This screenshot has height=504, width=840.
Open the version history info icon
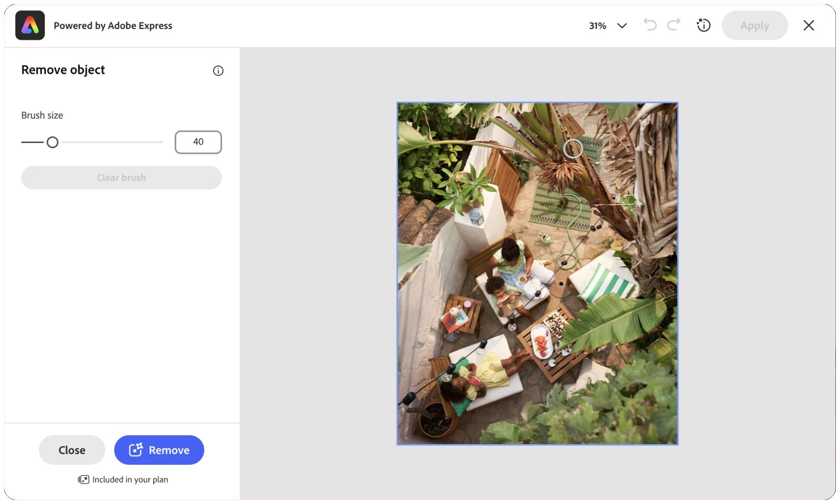[x=704, y=25]
